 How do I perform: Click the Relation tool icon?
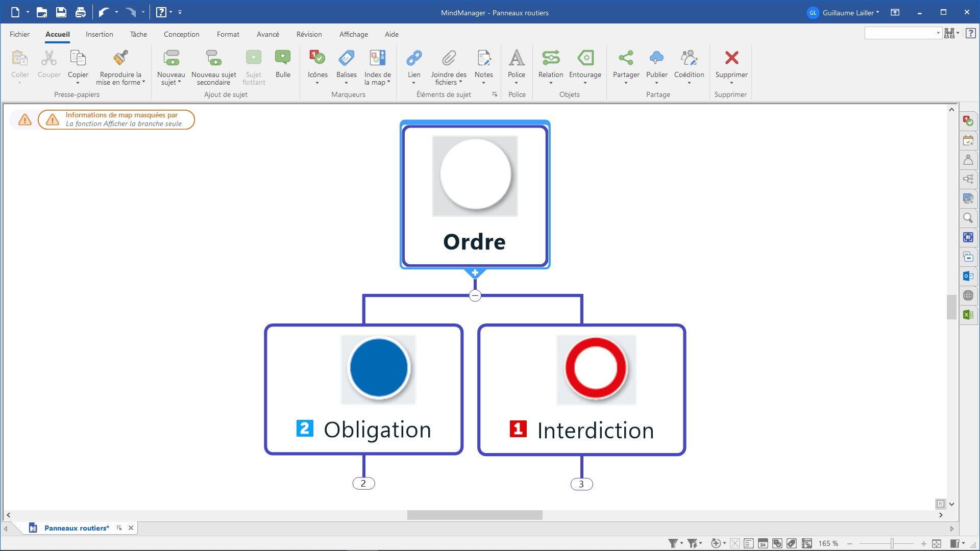coord(551,58)
